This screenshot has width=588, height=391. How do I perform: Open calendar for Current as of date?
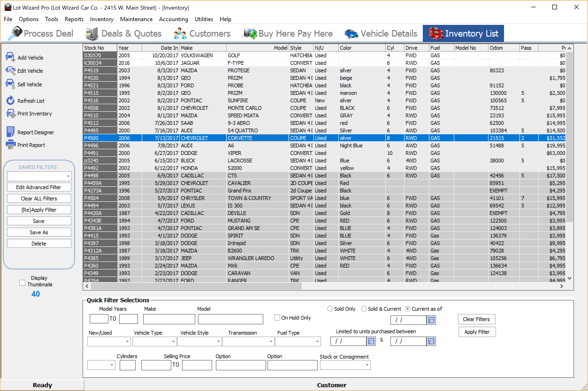431,320
